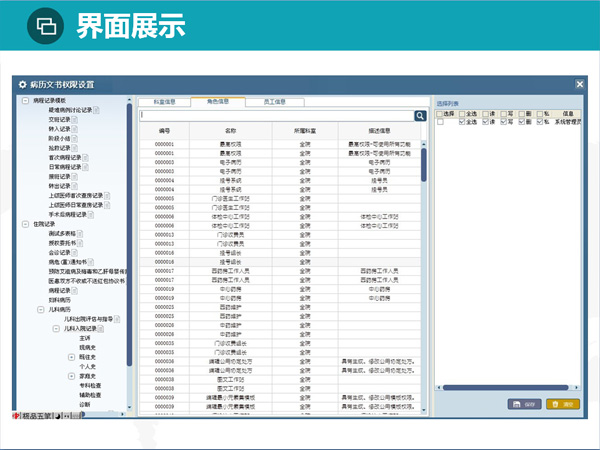Open document icon beside 阶段小结

74,139
